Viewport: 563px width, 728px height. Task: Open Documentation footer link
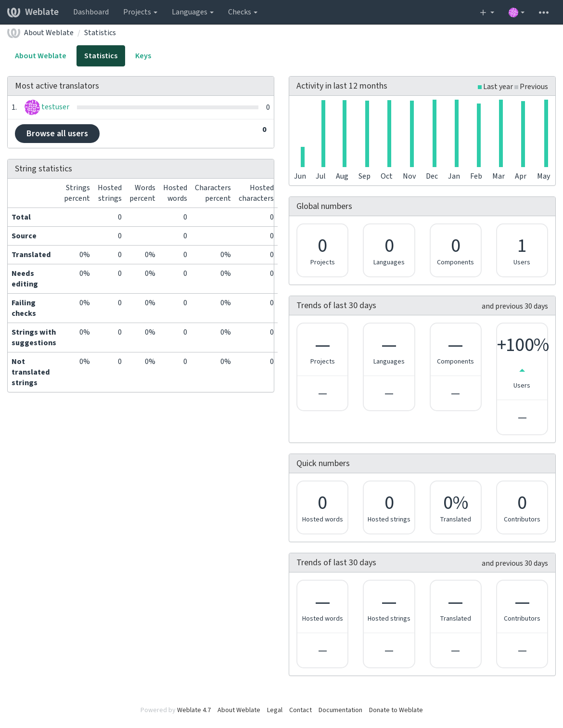pos(340,710)
